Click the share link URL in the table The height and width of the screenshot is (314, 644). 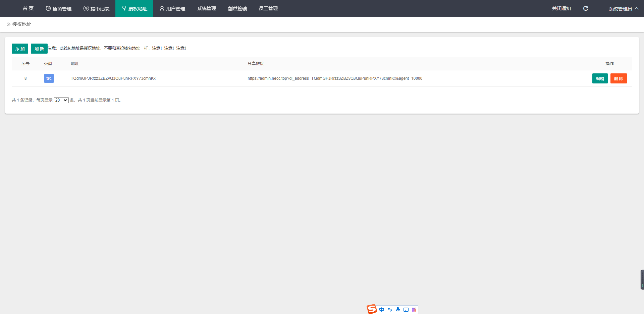point(335,78)
